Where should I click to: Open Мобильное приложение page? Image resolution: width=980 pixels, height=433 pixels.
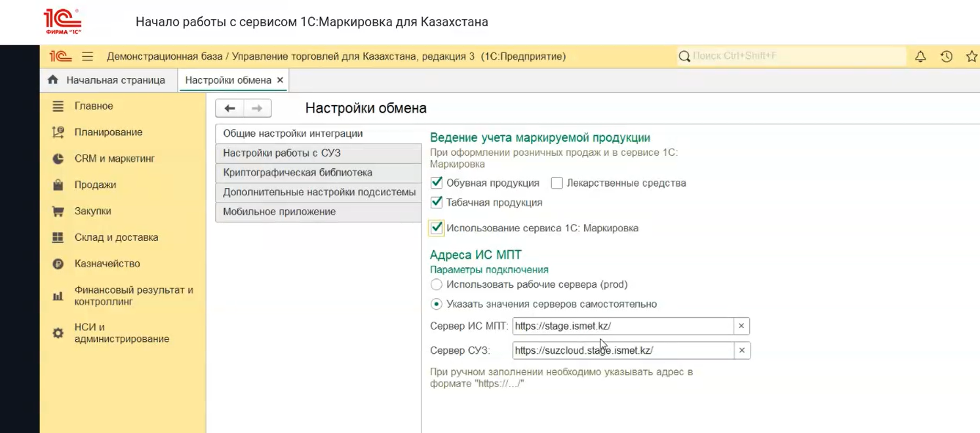[x=319, y=212]
